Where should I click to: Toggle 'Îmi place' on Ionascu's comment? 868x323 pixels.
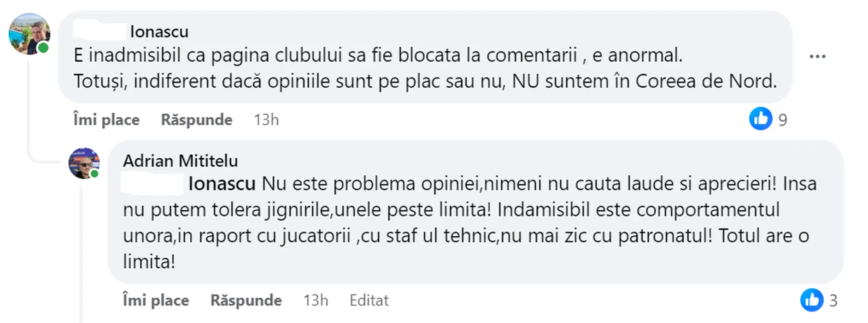click(106, 120)
